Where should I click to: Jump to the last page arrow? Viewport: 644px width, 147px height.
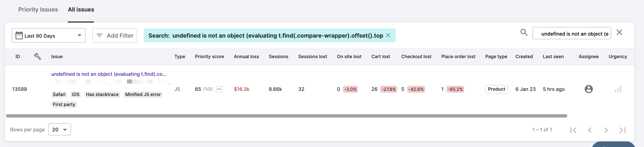pyautogui.click(x=622, y=130)
